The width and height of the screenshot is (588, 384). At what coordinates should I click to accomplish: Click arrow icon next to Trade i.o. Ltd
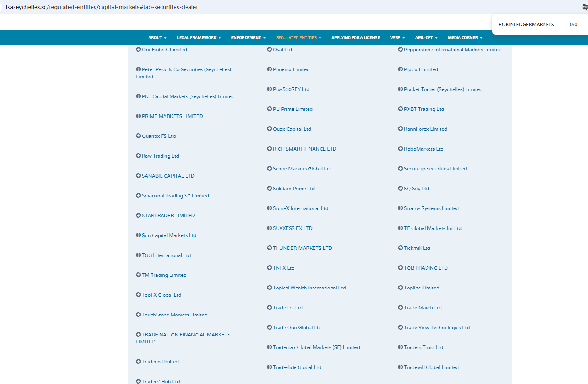tap(269, 308)
